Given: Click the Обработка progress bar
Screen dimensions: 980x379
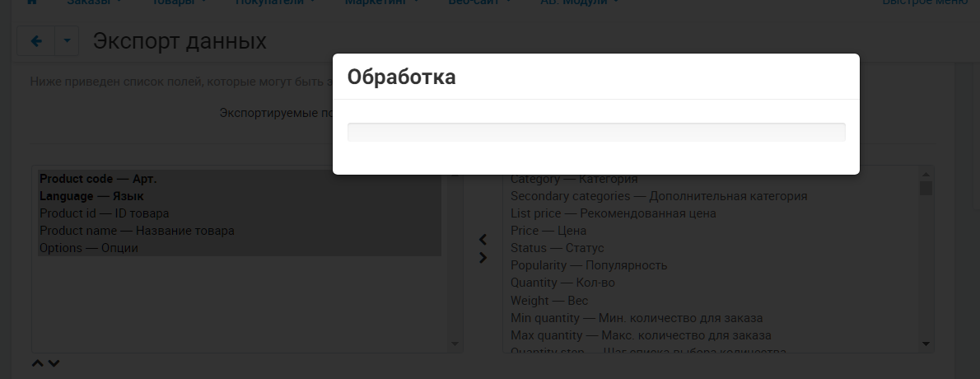Looking at the screenshot, I should click(596, 132).
